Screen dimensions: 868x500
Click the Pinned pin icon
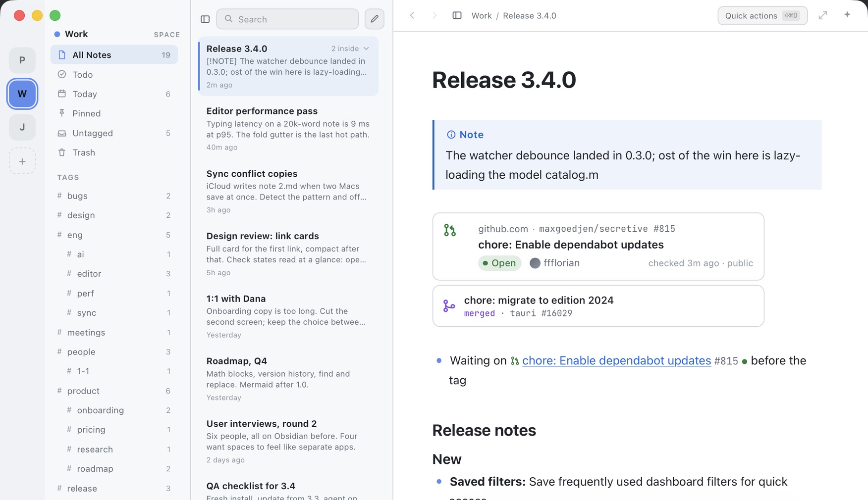[62, 113]
